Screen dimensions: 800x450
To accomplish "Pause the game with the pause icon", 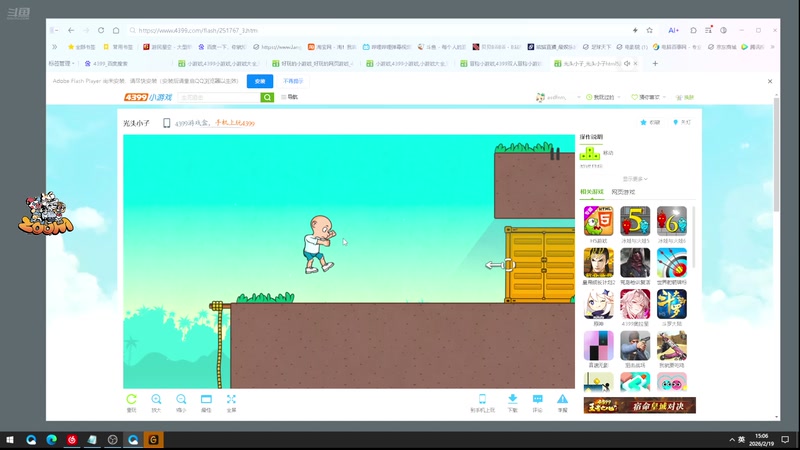I will (x=555, y=154).
